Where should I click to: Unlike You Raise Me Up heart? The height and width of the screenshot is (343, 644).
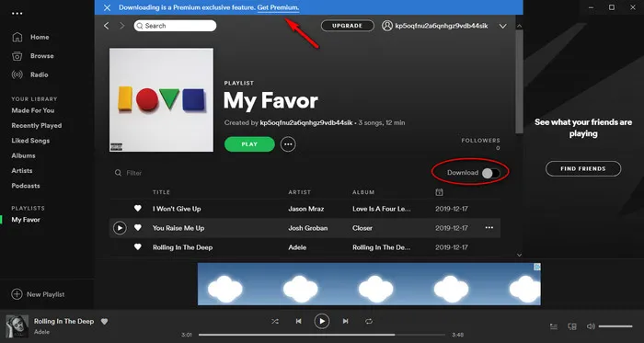click(x=138, y=228)
